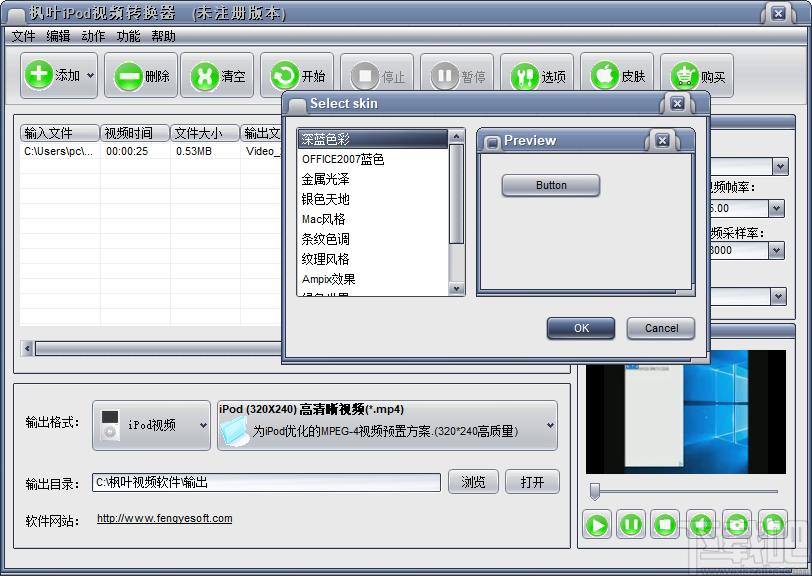Open the Add button's dropdown arrow
This screenshot has width=812, height=576.
(91, 76)
